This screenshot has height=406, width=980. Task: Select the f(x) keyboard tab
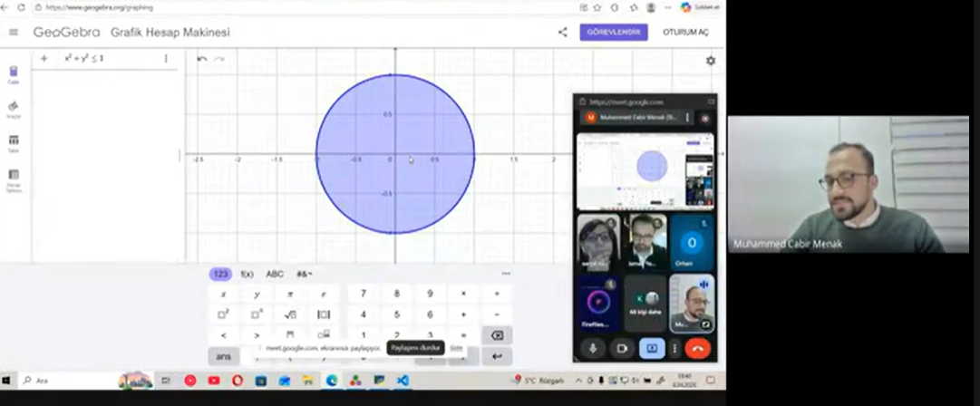point(247,275)
